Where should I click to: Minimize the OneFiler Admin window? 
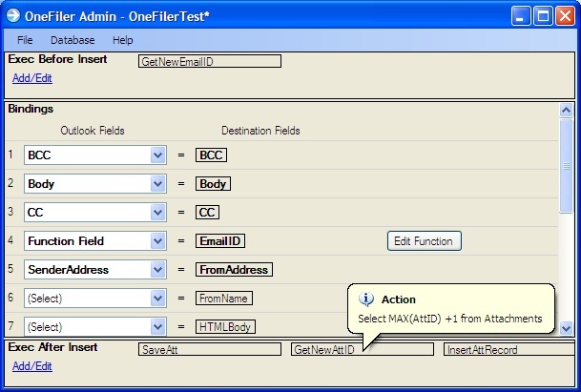point(521,16)
